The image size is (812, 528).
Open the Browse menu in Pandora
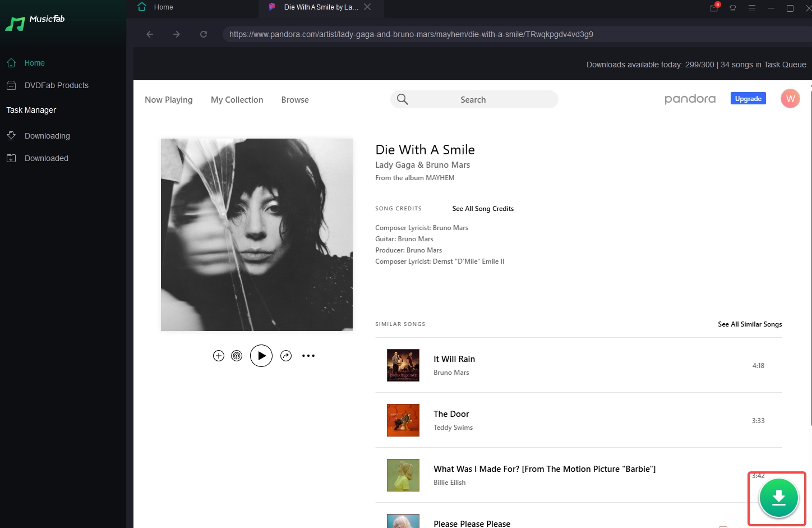click(294, 99)
